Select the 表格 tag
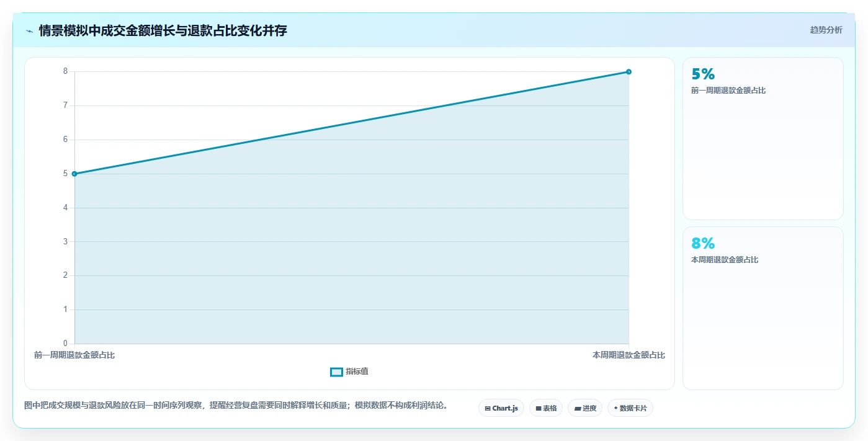868x441 pixels. coord(546,408)
